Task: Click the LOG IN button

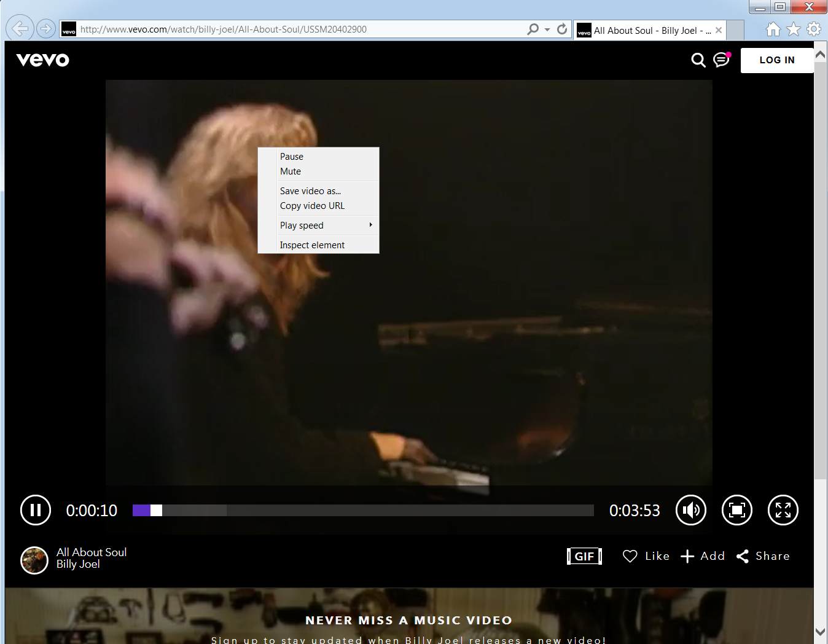Action: click(x=777, y=60)
